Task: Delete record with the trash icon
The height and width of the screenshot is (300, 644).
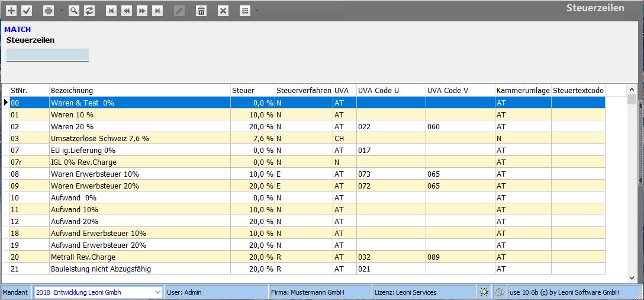Action: coord(201,11)
